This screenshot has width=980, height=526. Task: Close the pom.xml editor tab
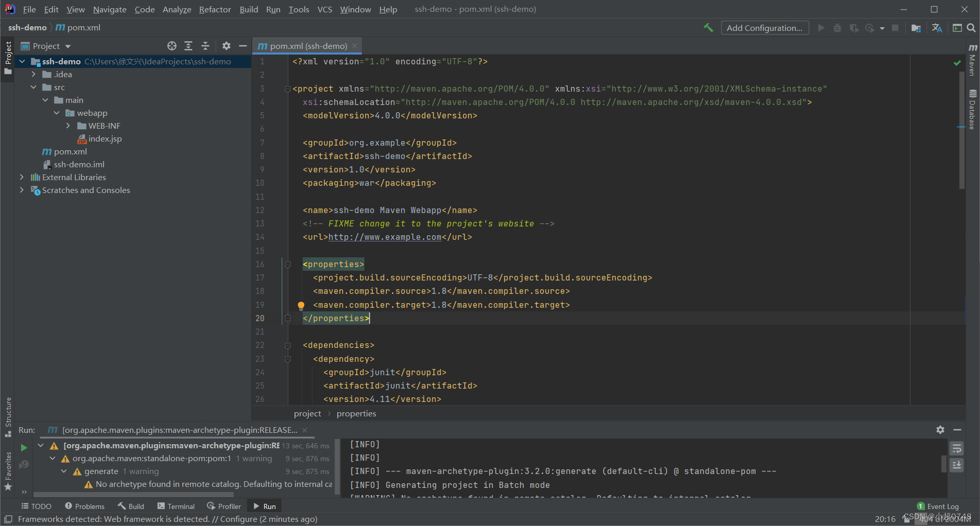coord(355,46)
